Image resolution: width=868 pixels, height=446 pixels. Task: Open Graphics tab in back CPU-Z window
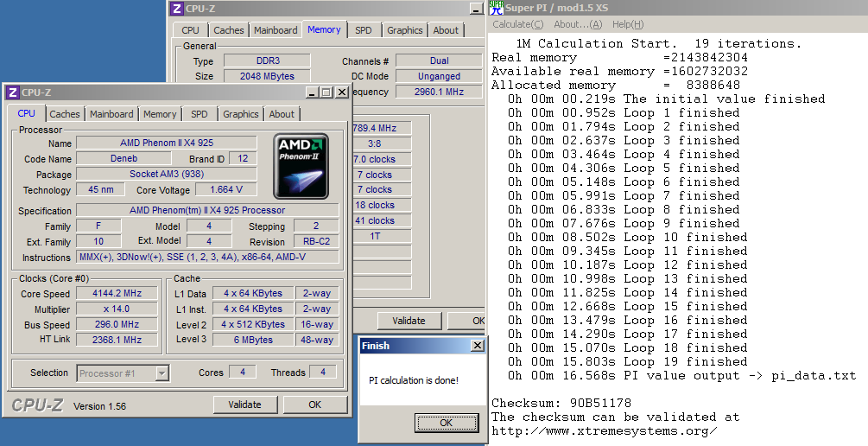pos(405,30)
